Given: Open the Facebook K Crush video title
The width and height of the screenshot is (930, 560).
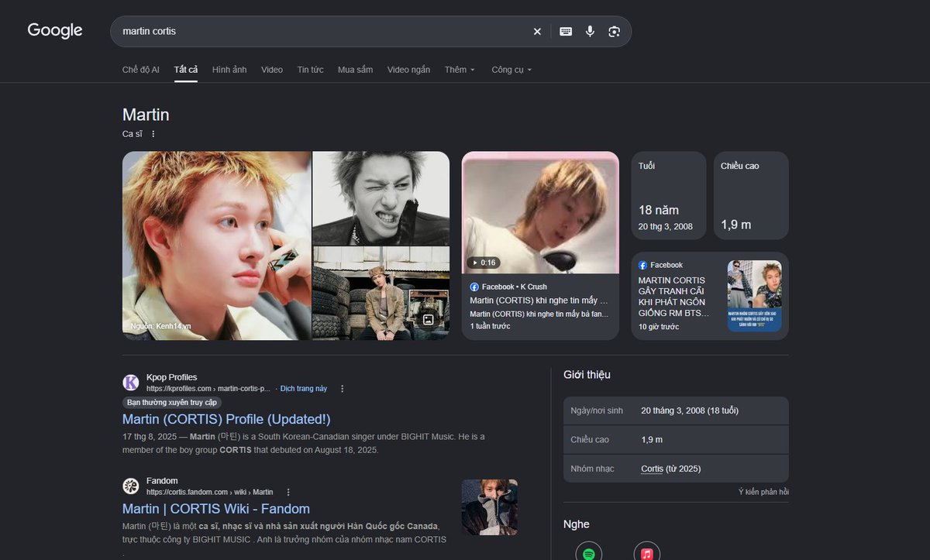Looking at the screenshot, I should (539, 300).
